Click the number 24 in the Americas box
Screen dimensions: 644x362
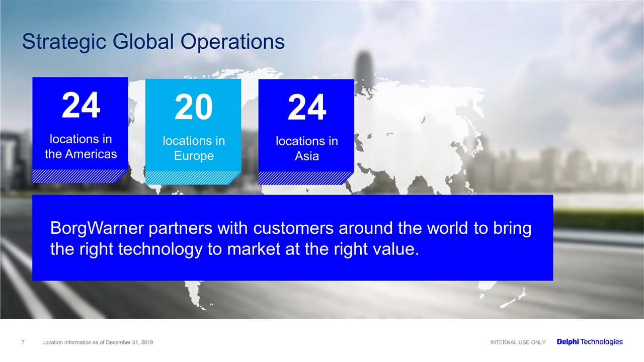80,107
